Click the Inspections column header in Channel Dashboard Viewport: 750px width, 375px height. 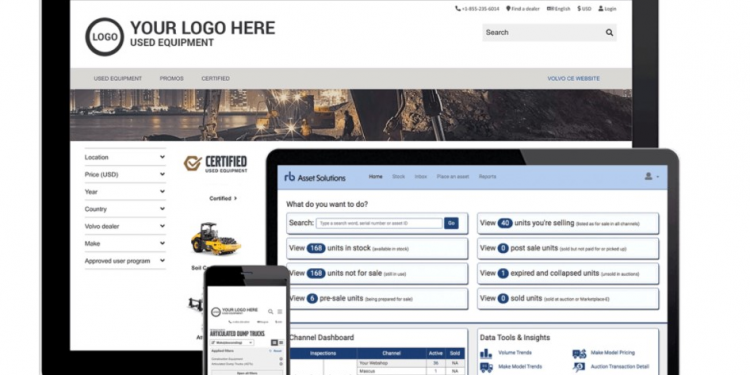(x=323, y=353)
